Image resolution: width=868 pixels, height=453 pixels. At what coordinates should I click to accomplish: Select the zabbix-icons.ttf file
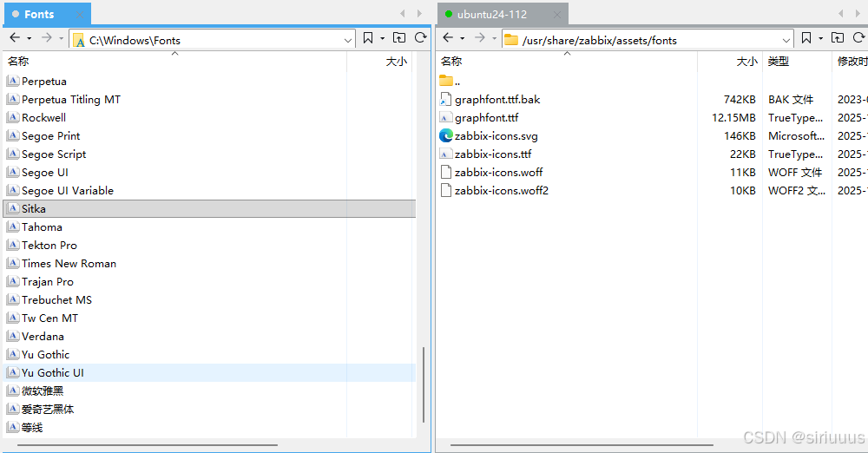(x=493, y=154)
